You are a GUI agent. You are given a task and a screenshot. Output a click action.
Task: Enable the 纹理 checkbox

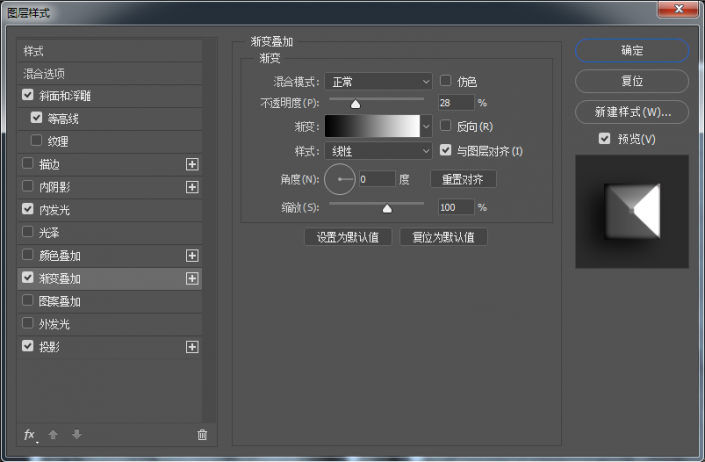(36, 141)
